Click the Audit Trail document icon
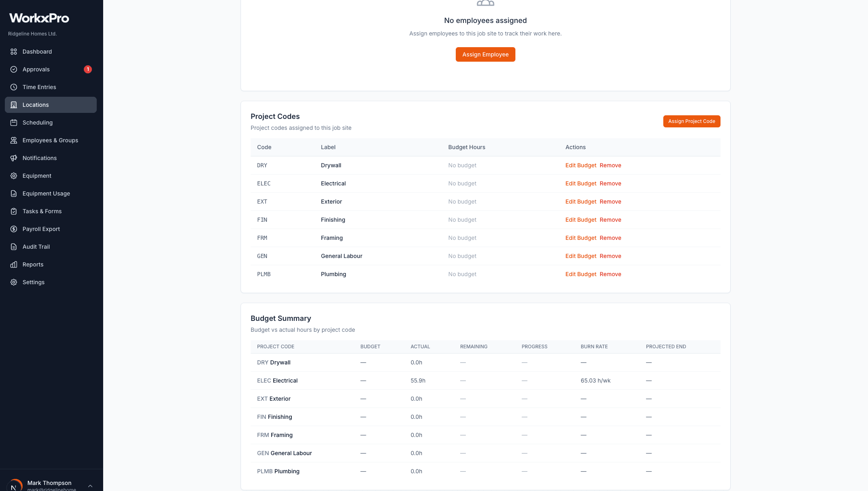The height and width of the screenshot is (491, 868). (13, 247)
